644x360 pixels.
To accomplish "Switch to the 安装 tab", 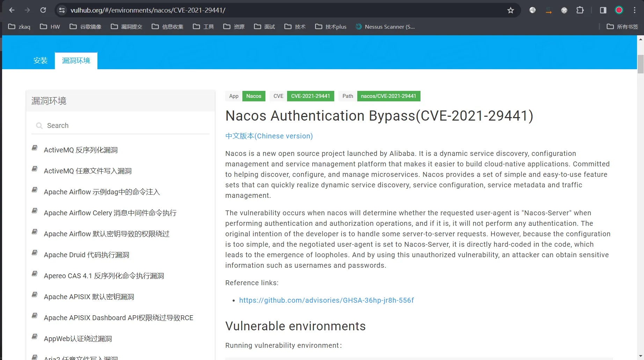I will 41,60.
